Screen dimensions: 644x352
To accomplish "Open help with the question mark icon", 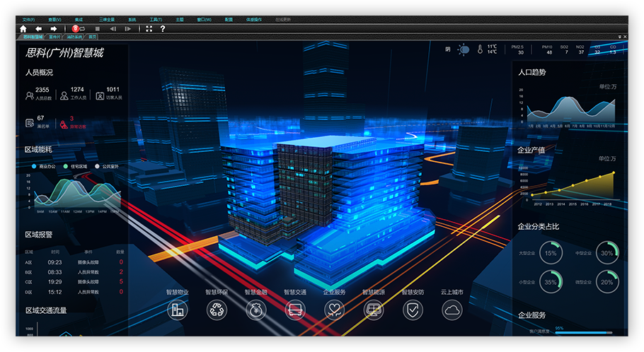I will (163, 29).
